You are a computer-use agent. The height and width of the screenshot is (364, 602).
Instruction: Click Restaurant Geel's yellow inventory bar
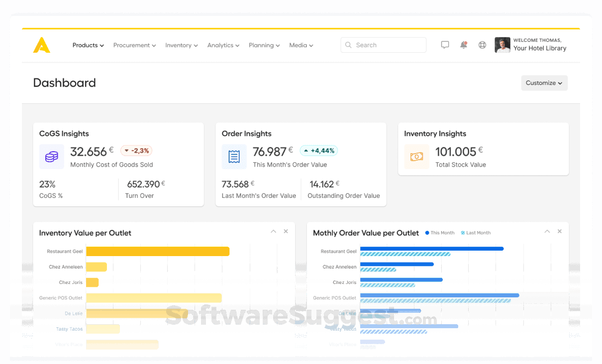pos(157,251)
